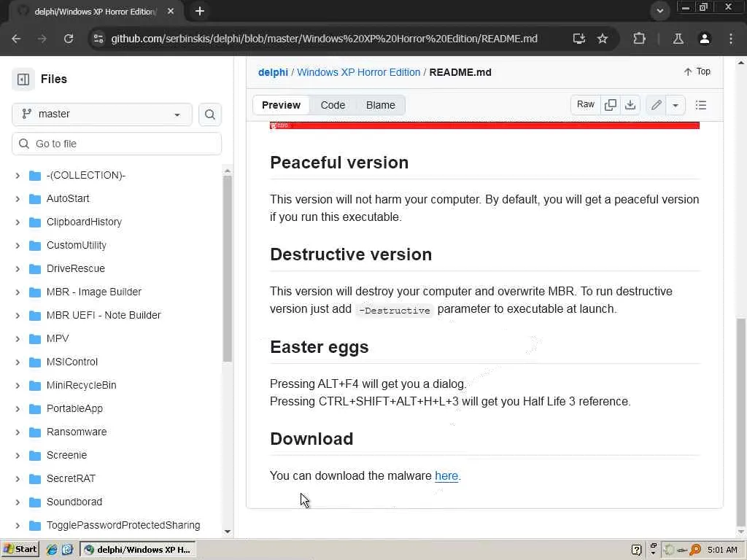Open the outline list icon
Screen dimensions: 747x560
click(701, 105)
